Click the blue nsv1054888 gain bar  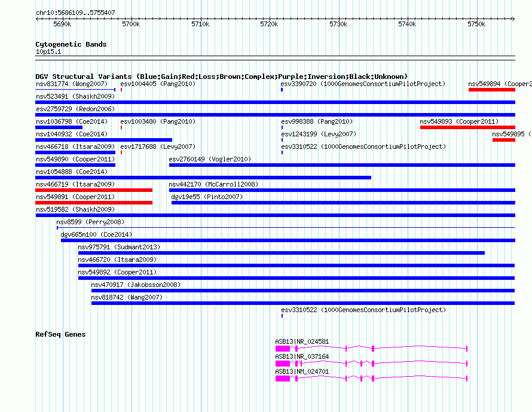pos(203,178)
